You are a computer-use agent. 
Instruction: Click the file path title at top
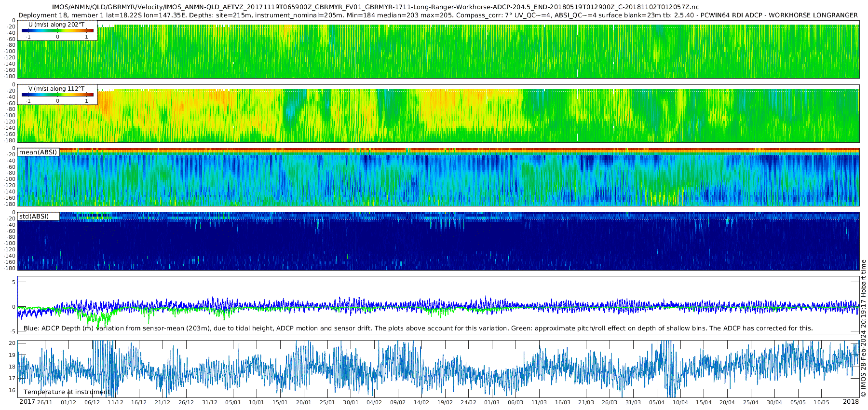(376, 7)
